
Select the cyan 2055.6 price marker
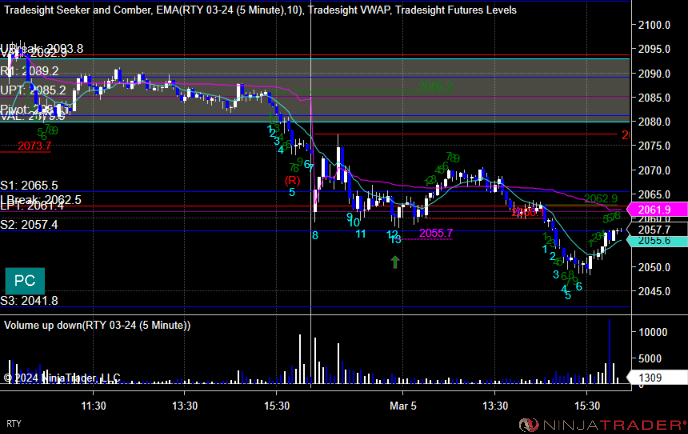click(657, 240)
